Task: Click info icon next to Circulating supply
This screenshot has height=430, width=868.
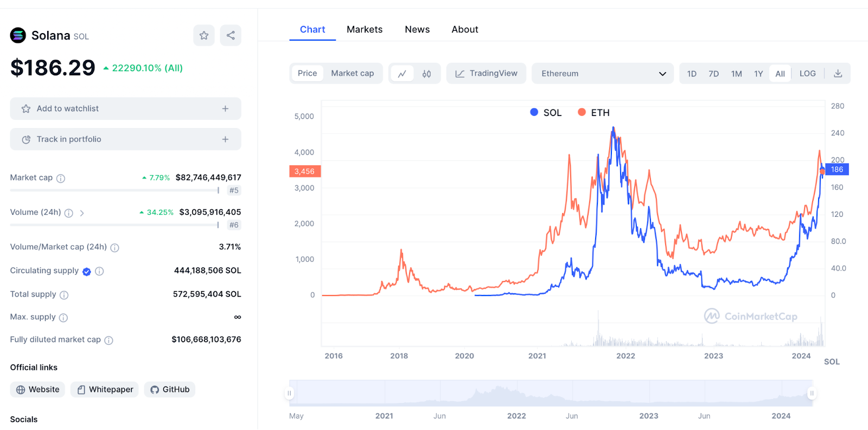Action: click(99, 271)
